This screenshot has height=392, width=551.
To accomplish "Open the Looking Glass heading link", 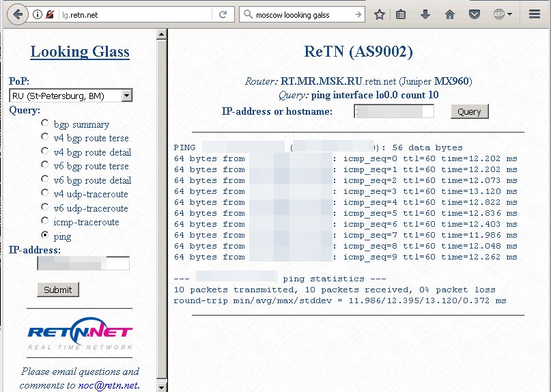I will point(80,52).
